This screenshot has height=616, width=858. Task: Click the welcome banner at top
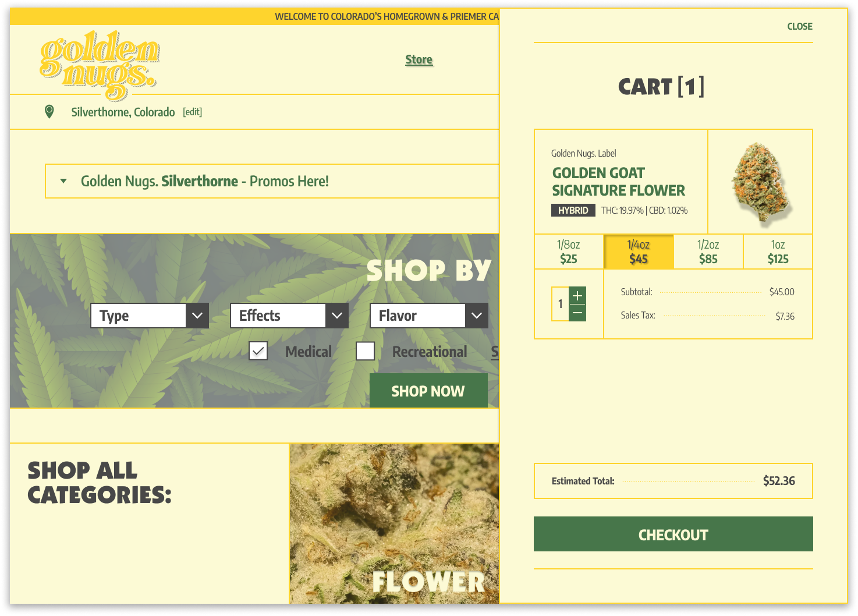[x=254, y=16]
